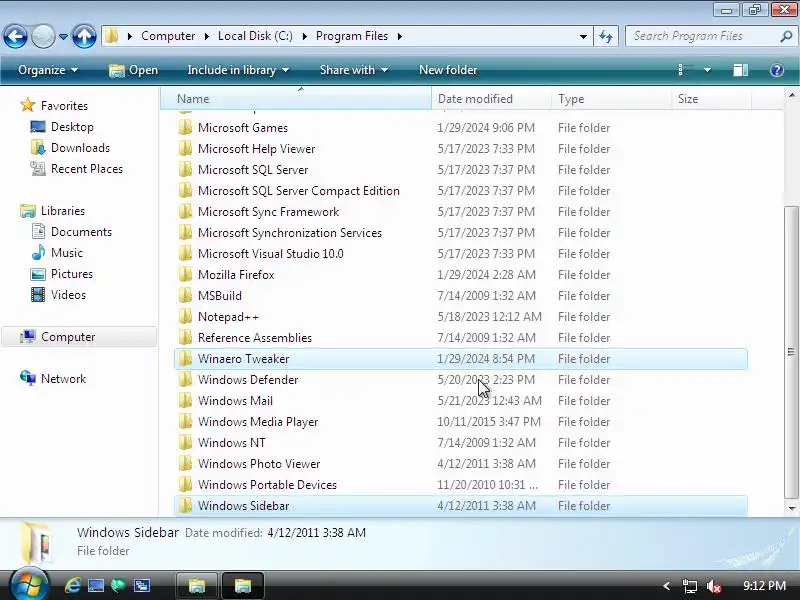800x600 pixels.
Task: Click the Open toolbar button
Action: point(133,70)
